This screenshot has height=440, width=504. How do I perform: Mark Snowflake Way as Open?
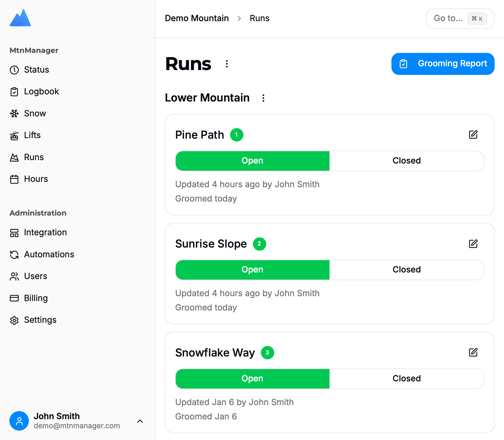(x=252, y=379)
